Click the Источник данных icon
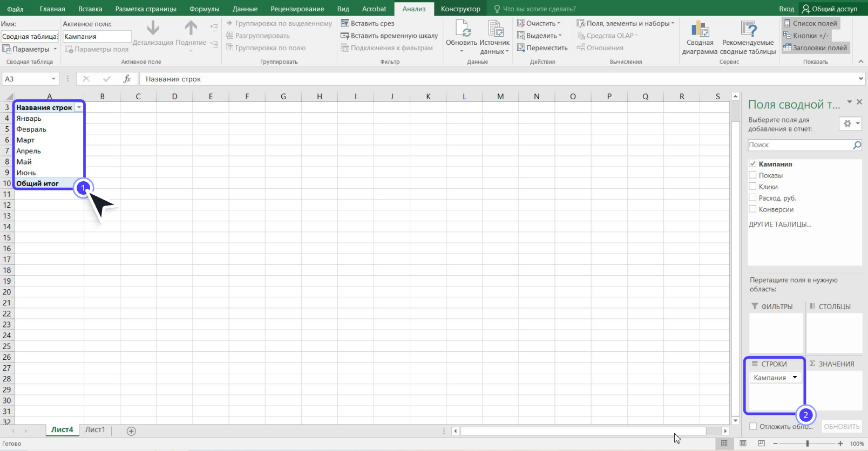This screenshot has width=868, height=451. [495, 28]
